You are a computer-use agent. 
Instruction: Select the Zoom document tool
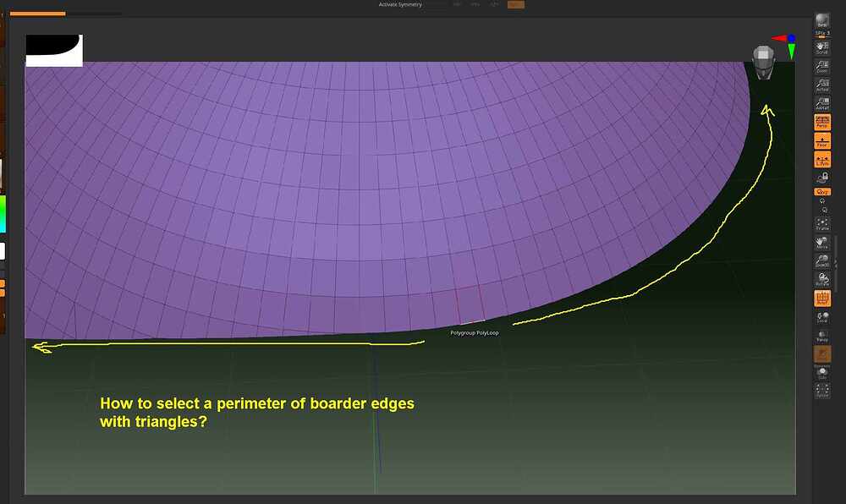pos(821,66)
